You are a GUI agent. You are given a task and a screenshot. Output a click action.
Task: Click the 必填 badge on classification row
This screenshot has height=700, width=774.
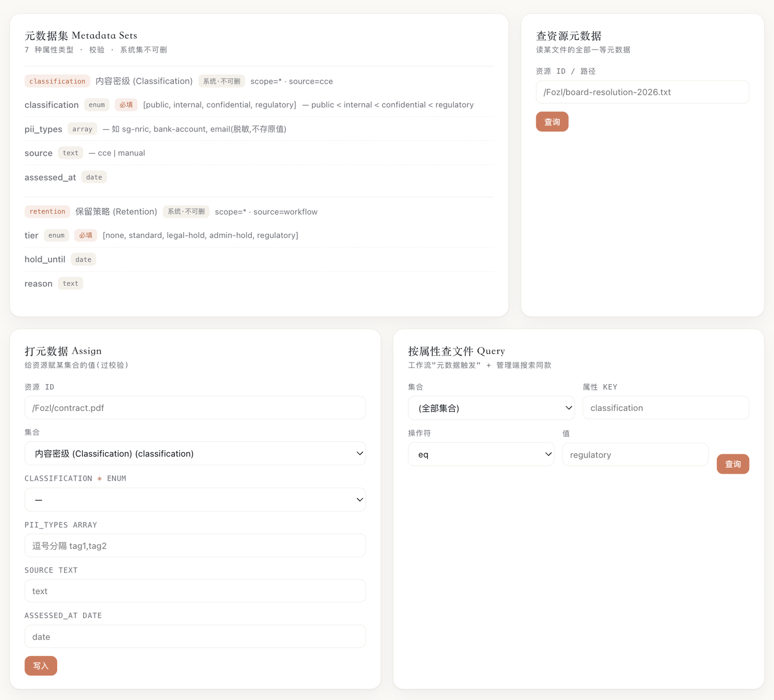(x=126, y=105)
